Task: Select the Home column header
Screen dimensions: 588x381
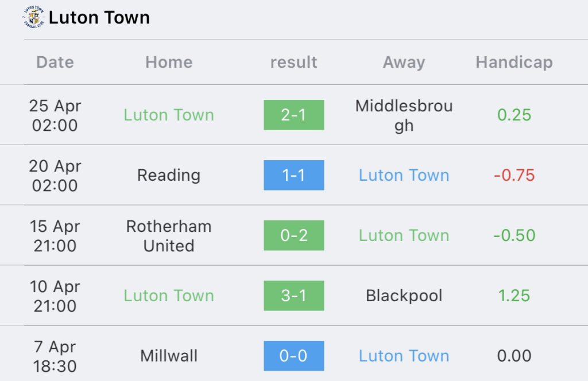Action: [169, 62]
